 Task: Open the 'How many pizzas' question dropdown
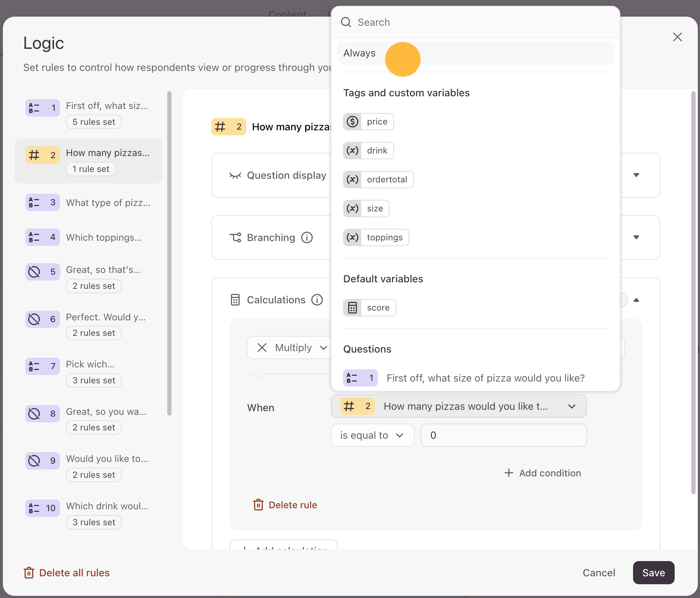point(459,406)
